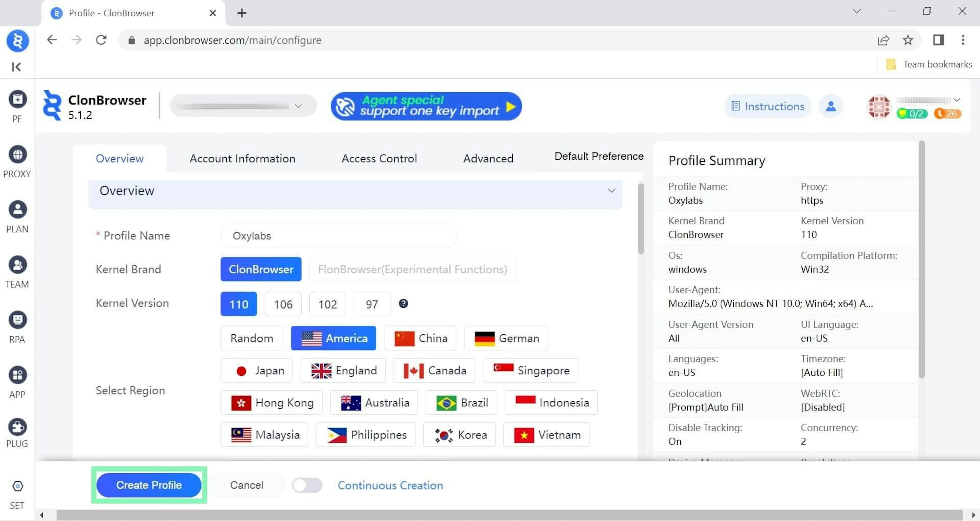Select kernel version 110
The height and width of the screenshot is (521, 980).
coord(239,304)
